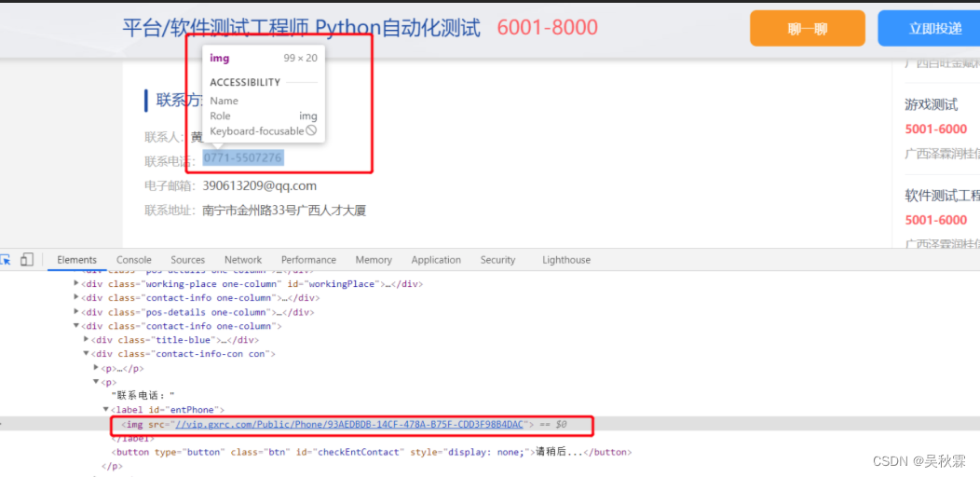Select the closing </p> tag line
Viewport: 980px width, 477px height.
pos(112,466)
